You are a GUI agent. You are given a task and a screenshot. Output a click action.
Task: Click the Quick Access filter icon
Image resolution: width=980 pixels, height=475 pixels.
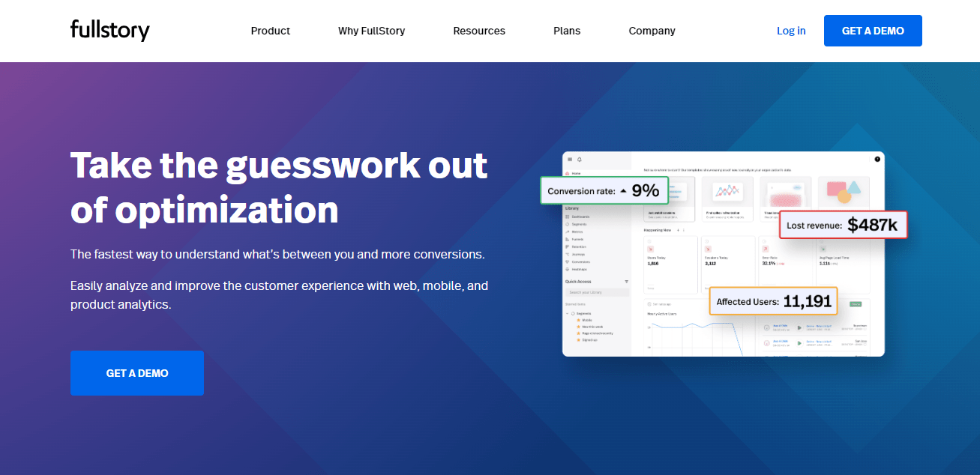pyautogui.click(x=626, y=282)
